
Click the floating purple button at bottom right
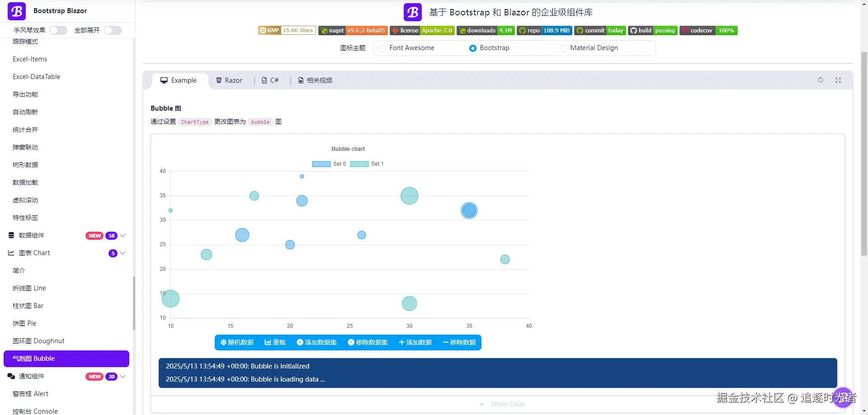[843, 397]
